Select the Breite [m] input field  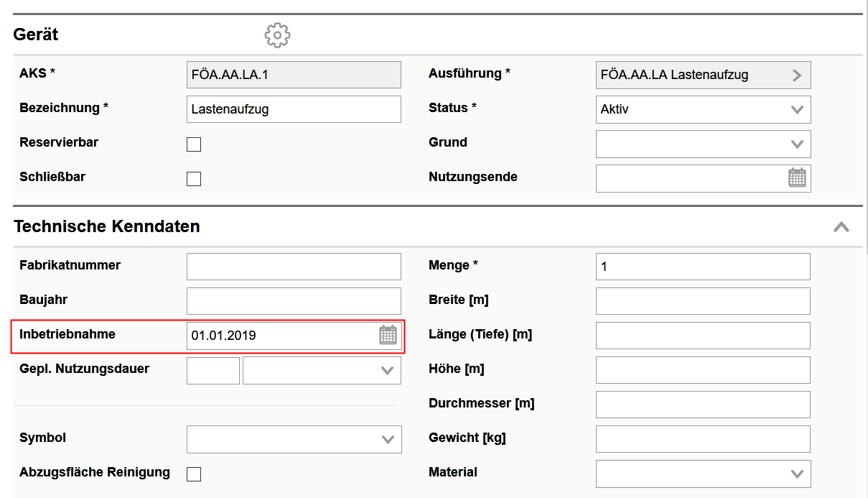[702, 300]
